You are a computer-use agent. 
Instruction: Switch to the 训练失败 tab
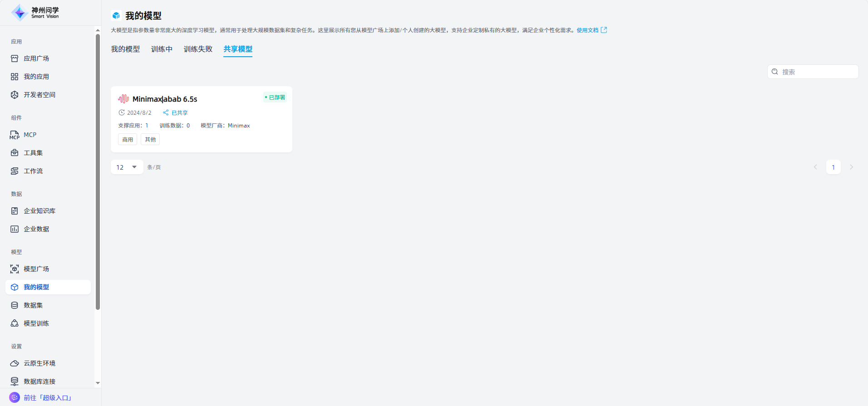[198, 49]
